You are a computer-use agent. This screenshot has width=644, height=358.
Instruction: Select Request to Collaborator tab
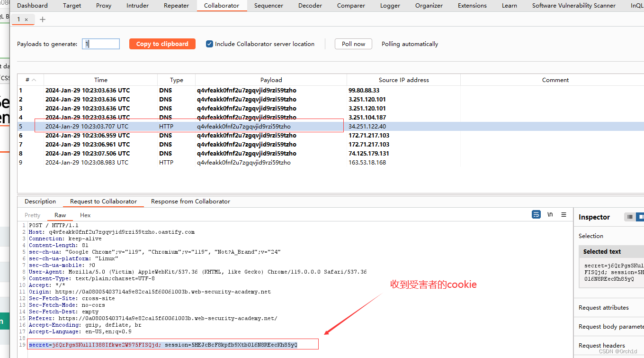(x=103, y=202)
